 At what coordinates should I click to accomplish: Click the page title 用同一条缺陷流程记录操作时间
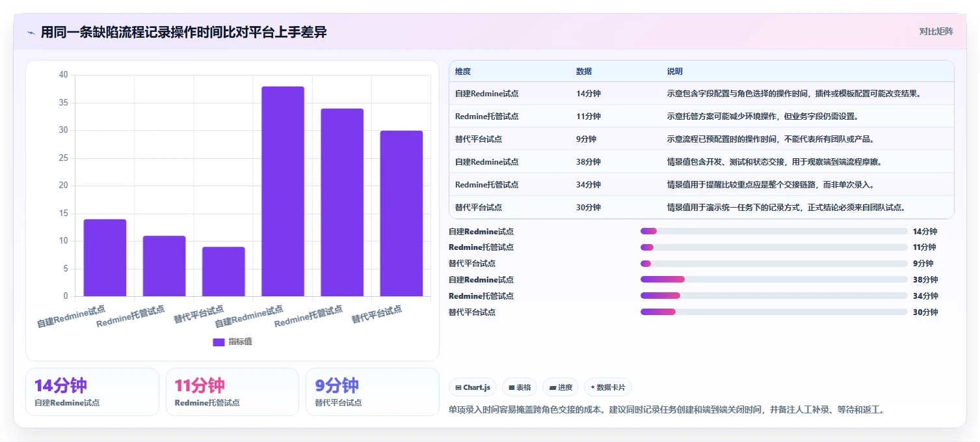[184, 33]
